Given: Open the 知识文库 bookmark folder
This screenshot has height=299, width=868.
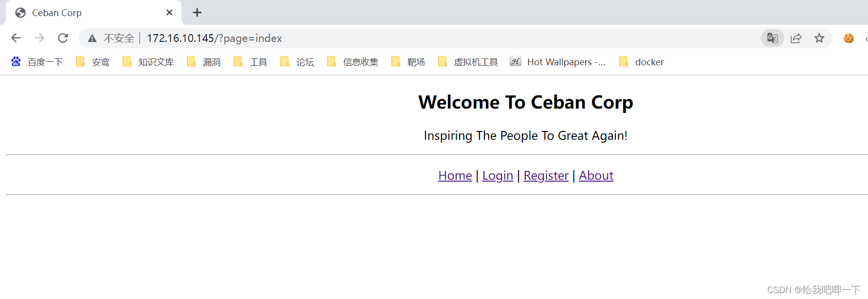Looking at the screenshot, I should [148, 62].
